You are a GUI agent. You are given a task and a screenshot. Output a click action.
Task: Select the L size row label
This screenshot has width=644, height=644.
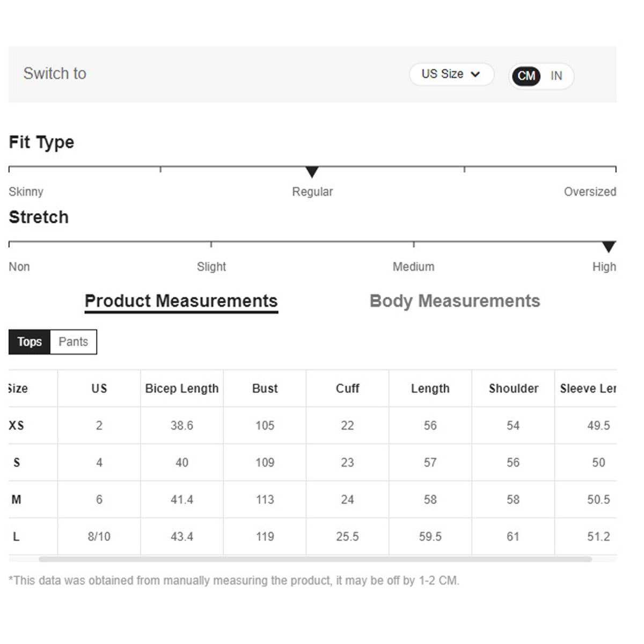[x=16, y=537]
